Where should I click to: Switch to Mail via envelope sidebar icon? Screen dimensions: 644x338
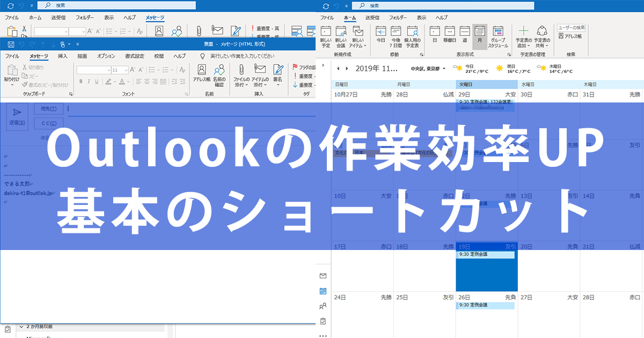pos(323,276)
